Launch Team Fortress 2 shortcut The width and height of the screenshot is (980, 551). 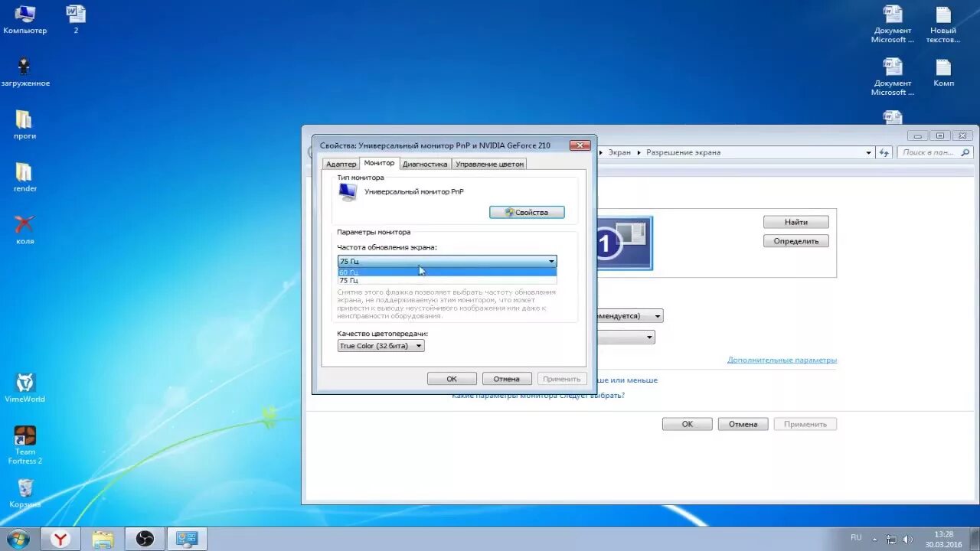tap(25, 445)
